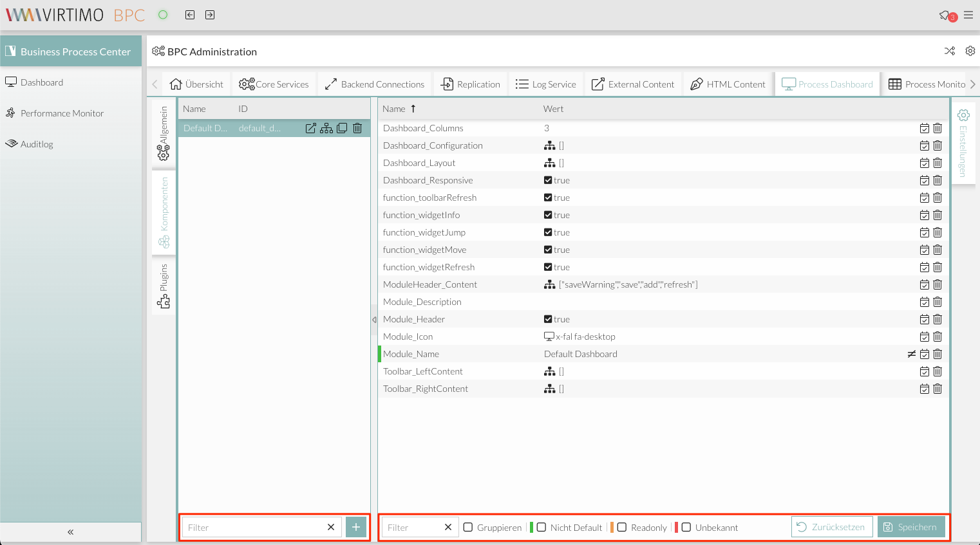Image resolution: width=980 pixels, height=545 pixels.
Task: Delete the Dashboard_Columns property
Action: (x=938, y=128)
